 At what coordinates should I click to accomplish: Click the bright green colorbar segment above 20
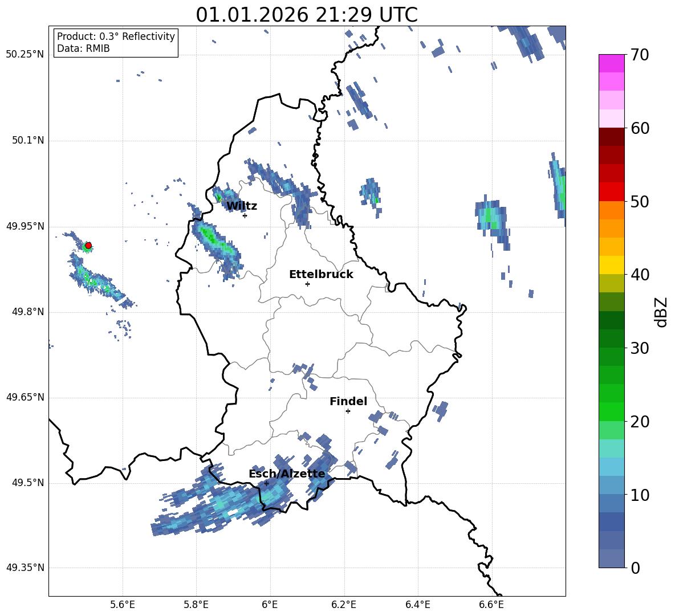[611, 411]
